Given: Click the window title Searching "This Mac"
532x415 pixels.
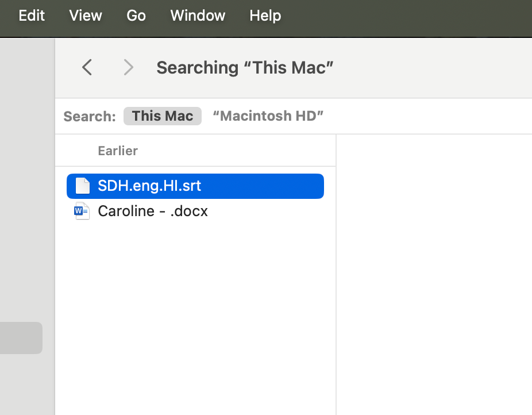Looking at the screenshot, I should coord(245,68).
